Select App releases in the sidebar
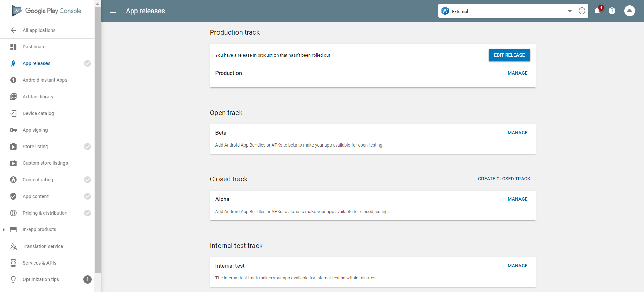Image resolution: width=644 pixels, height=292 pixels. [x=36, y=63]
